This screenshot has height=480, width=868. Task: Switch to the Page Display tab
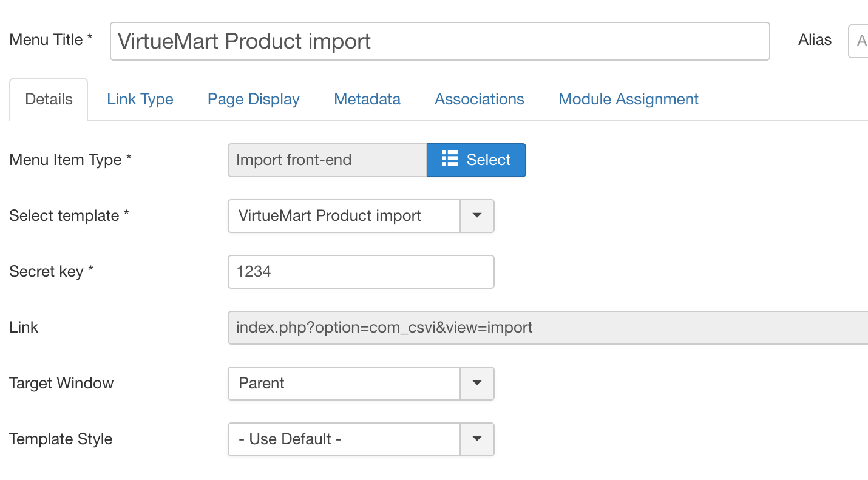(x=254, y=100)
